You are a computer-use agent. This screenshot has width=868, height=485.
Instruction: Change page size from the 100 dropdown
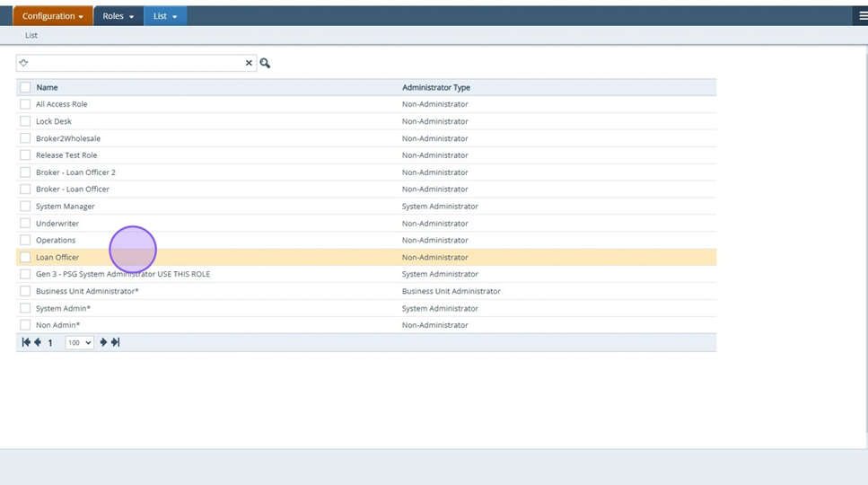tap(79, 343)
